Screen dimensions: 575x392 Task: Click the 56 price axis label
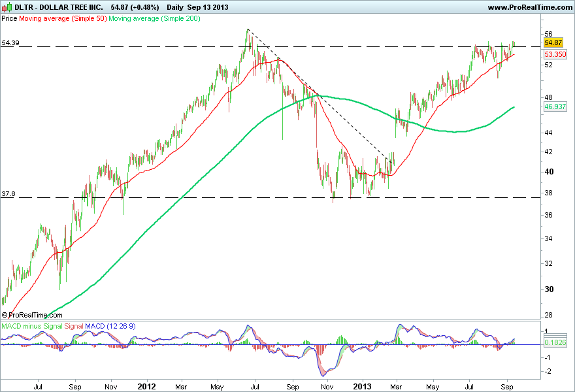click(x=549, y=34)
